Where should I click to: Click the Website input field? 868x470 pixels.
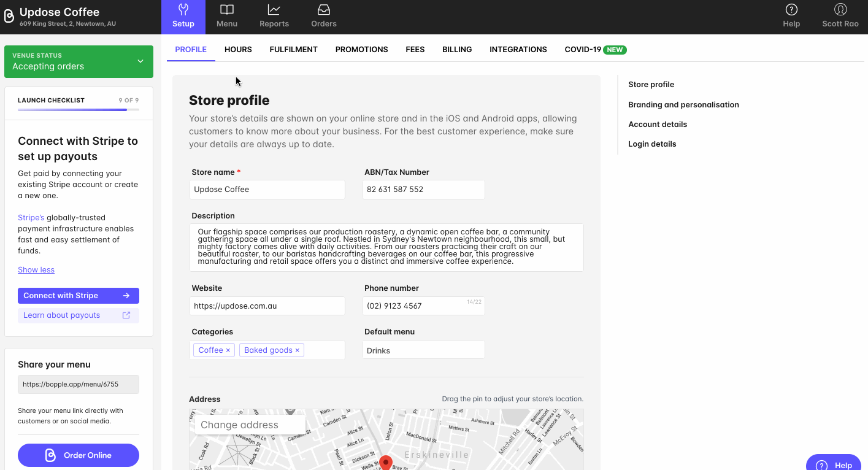click(x=267, y=306)
